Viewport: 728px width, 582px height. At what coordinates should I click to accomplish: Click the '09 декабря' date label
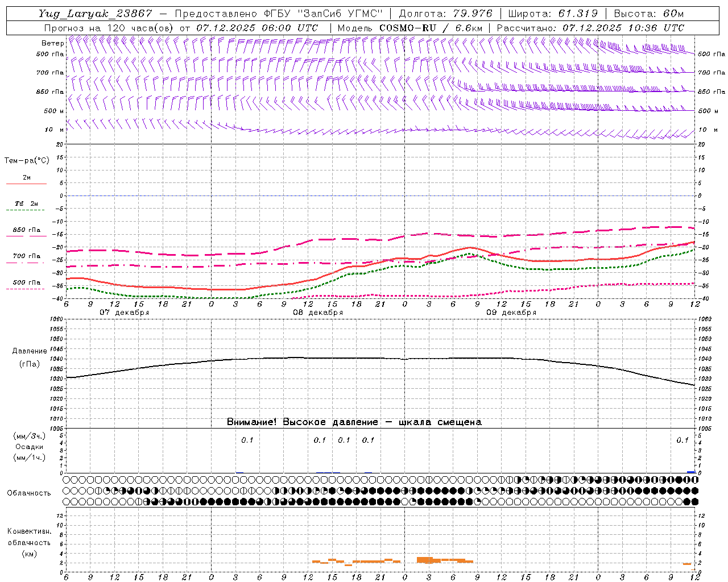coord(511,313)
